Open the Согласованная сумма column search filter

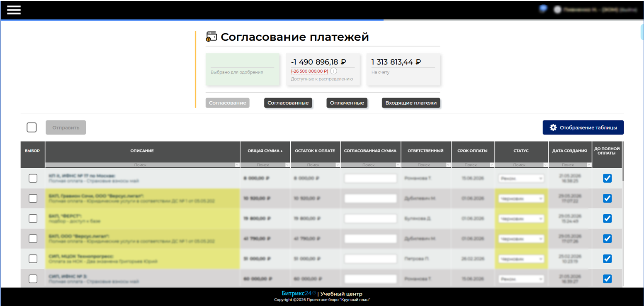click(371, 165)
